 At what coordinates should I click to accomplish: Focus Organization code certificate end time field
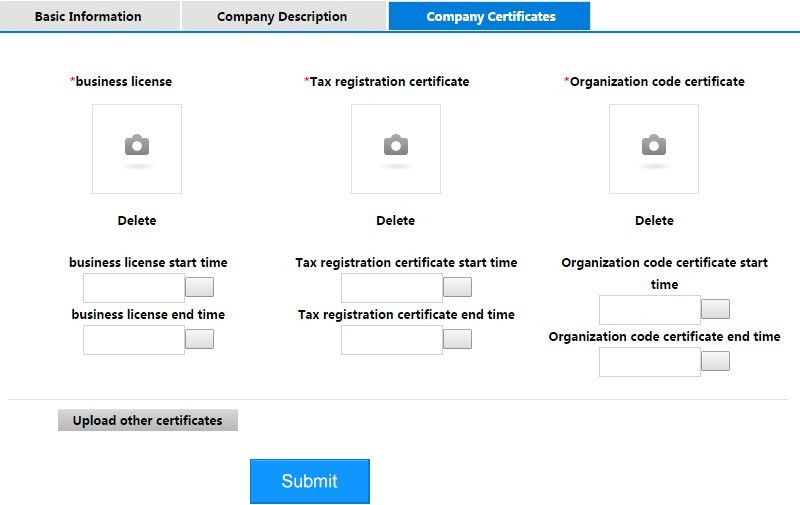pyautogui.click(x=650, y=362)
